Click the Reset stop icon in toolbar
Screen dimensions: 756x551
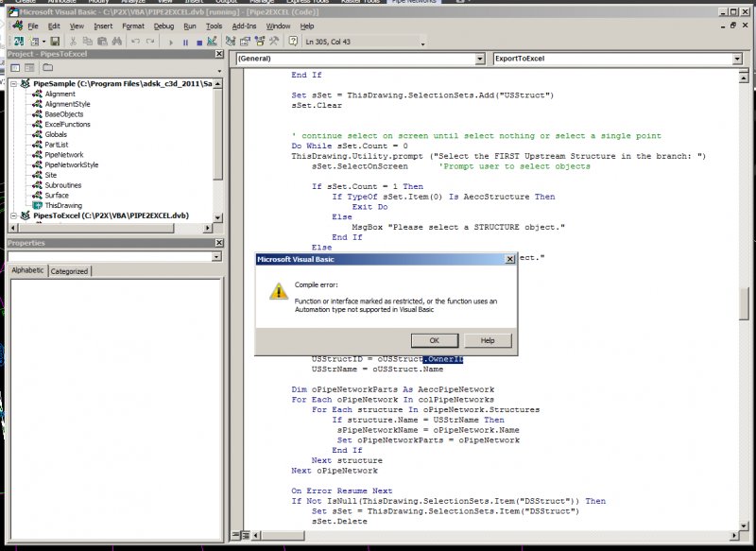coord(198,43)
